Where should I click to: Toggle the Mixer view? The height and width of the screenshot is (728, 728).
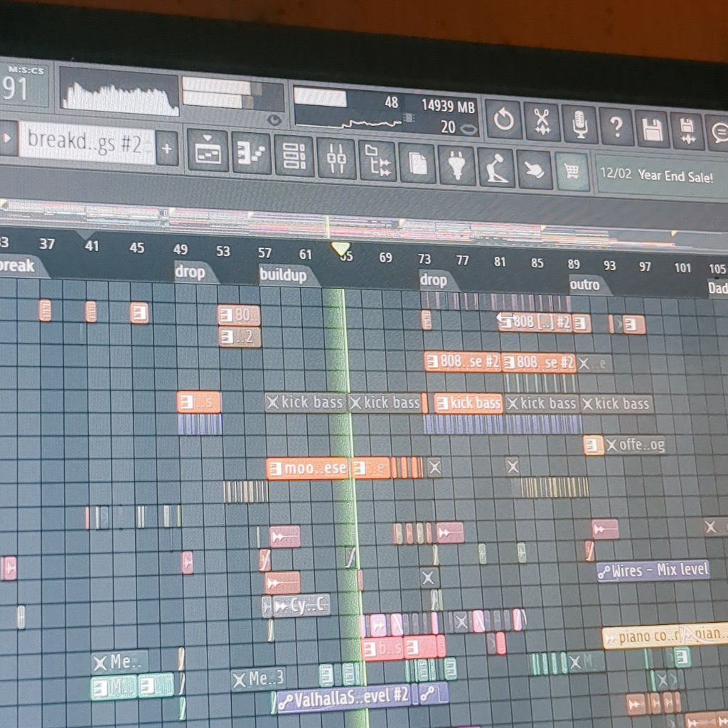(336, 159)
